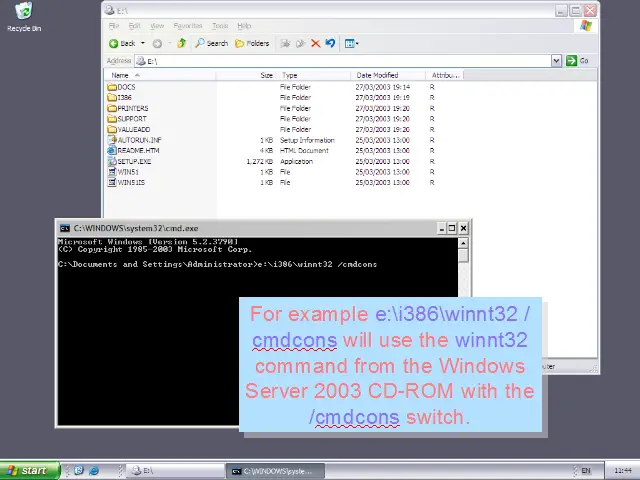Expand the Address bar dropdown arrow
Screen dimensions: 640x480
pyautogui.click(x=557, y=61)
